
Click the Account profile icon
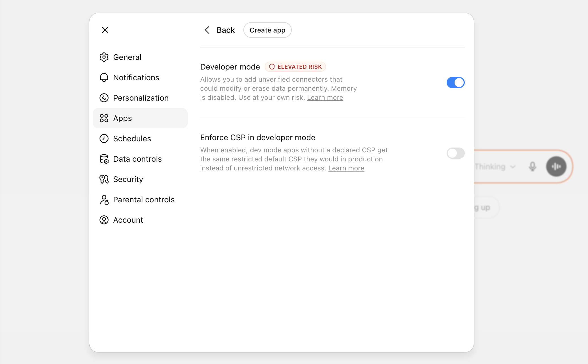pyautogui.click(x=104, y=220)
